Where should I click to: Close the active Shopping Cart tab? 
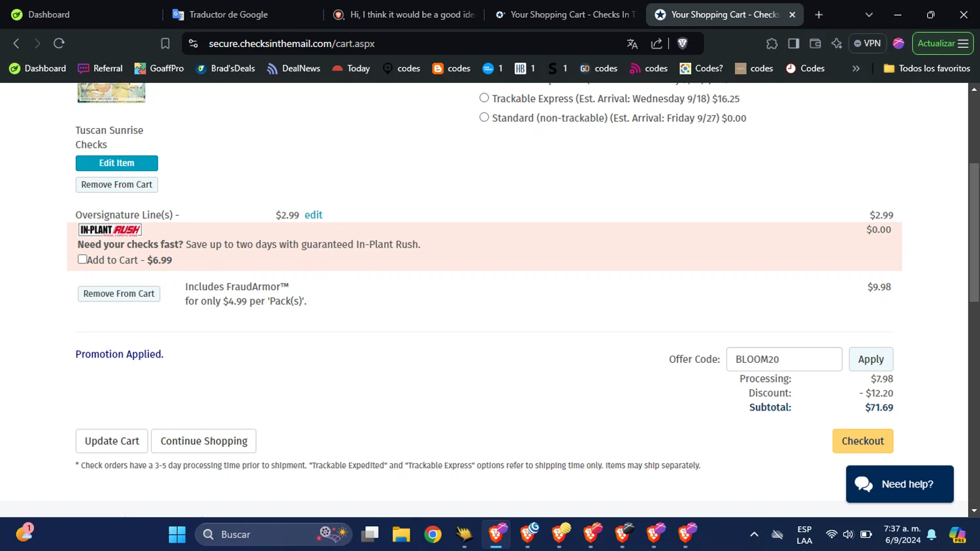click(x=792, y=14)
